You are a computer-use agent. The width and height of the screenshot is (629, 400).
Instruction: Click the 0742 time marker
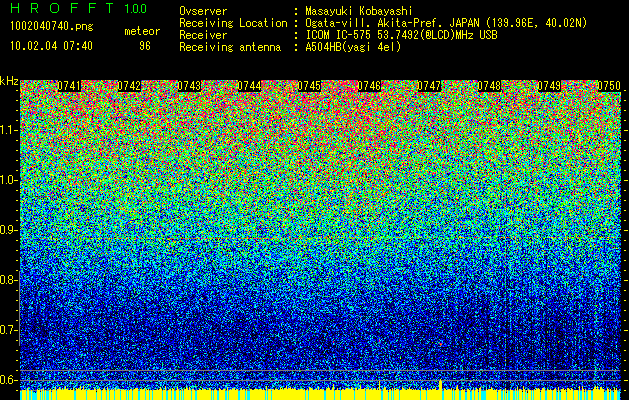point(129,86)
